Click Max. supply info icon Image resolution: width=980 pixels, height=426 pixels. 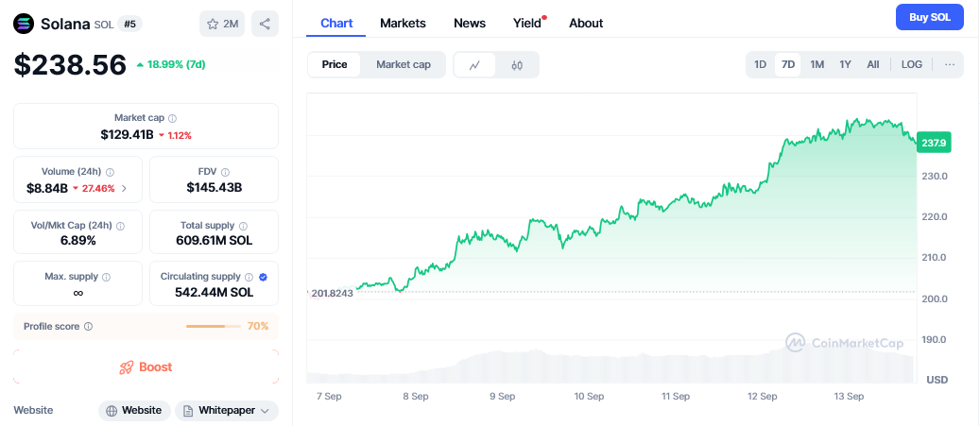click(106, 277)
